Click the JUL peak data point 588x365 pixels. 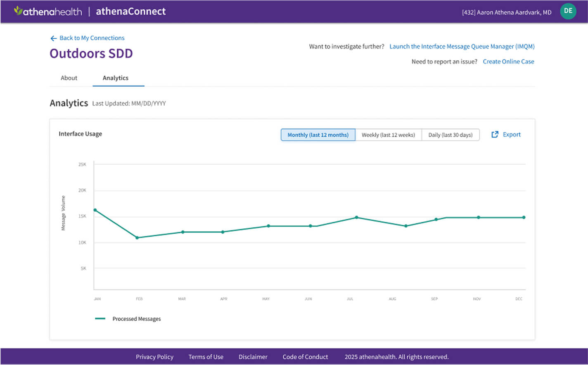pyautogui.click(x=357, y=218)
